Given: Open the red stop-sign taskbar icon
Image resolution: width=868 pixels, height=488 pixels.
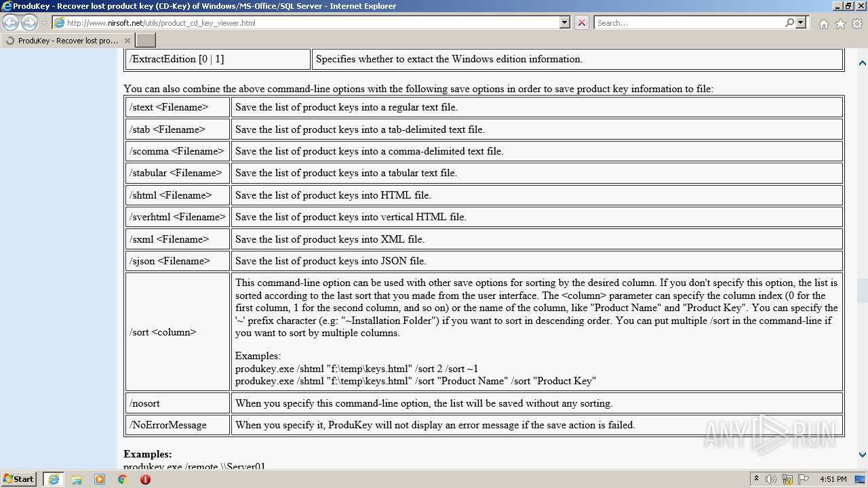Looking at the screenshot, I should 145,479.
